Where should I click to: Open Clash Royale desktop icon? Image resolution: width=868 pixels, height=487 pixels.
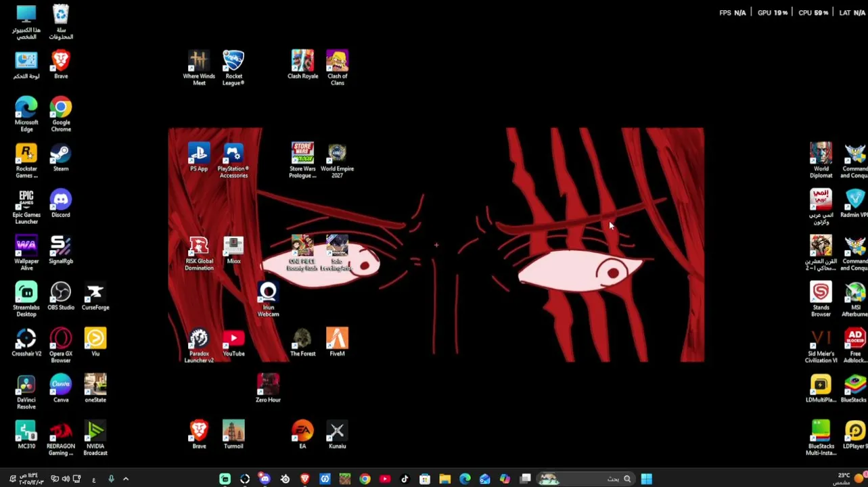click(x=302, y=64)
